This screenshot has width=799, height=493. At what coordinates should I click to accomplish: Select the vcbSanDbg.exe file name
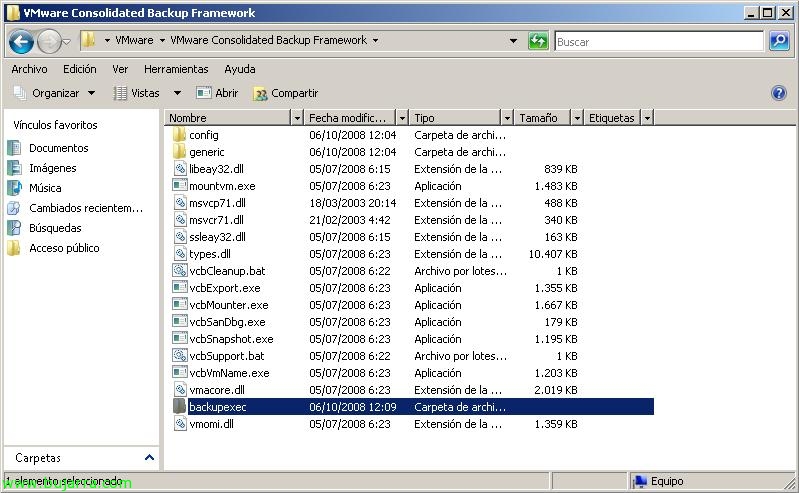(227, 322)
